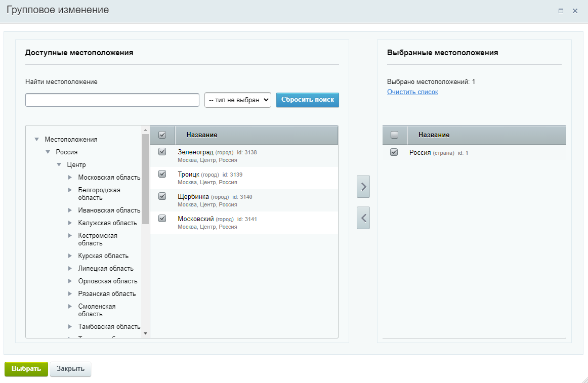
Task: Toggle select-all checkbox in selected locations header
Action: click(395, 135)
